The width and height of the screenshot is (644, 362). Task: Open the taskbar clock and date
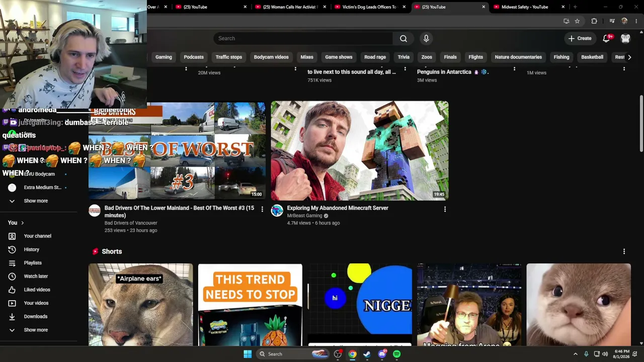coord(622,354)
